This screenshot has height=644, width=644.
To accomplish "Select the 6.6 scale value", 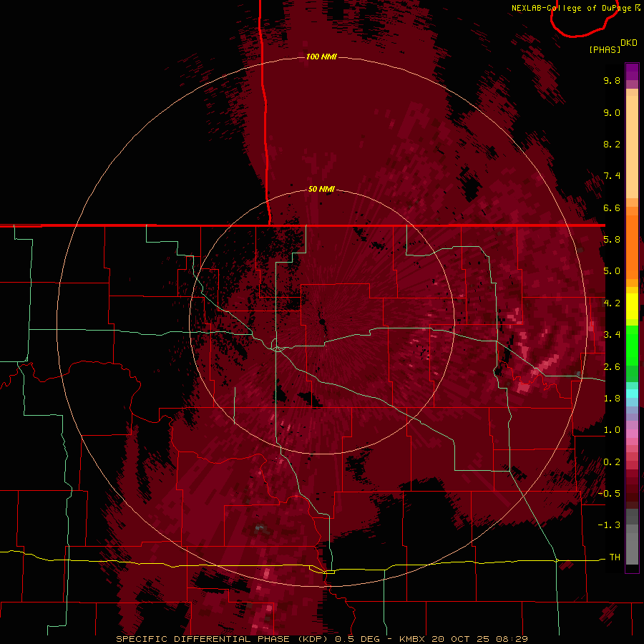I will [x=612, y=208].
